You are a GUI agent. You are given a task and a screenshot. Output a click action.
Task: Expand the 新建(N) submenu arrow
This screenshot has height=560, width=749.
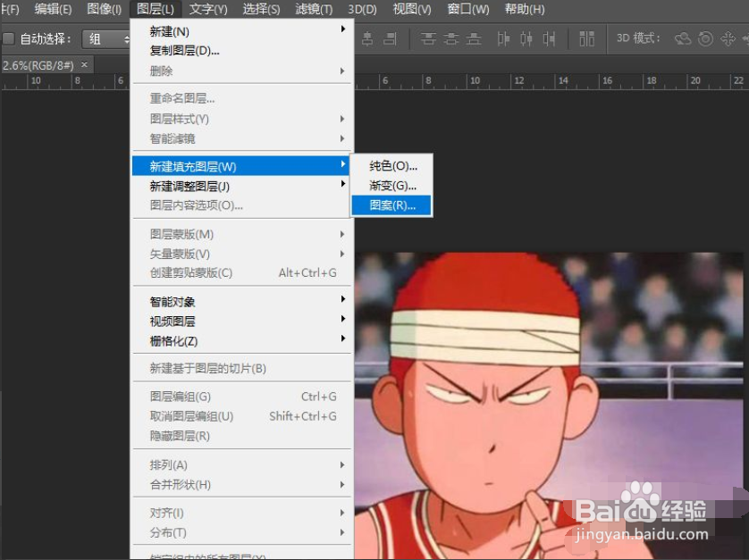[x=343, y=29]
